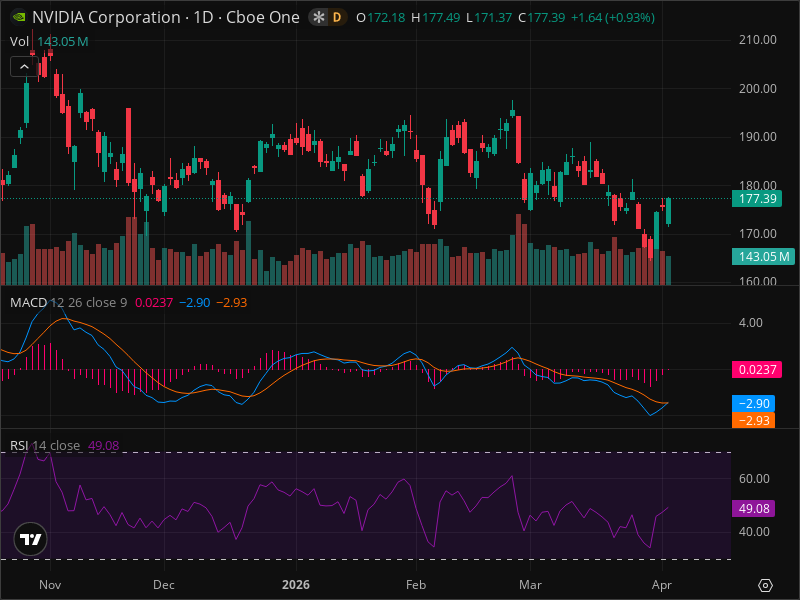Image resolution: width=800 pixels, height=600 pixels.
Task: Click the RSI legend value 49.08
Action: [104, 445]
